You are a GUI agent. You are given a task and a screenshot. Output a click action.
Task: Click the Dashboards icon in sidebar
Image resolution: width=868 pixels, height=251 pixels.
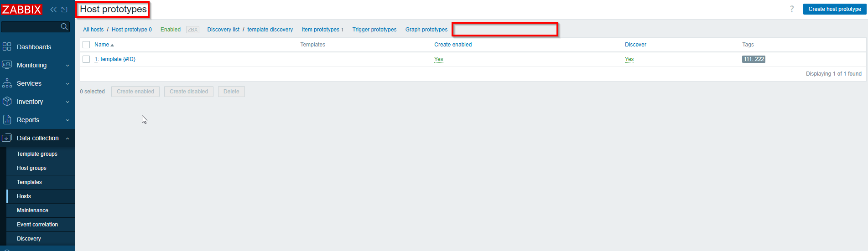click(x=7, y=46)
